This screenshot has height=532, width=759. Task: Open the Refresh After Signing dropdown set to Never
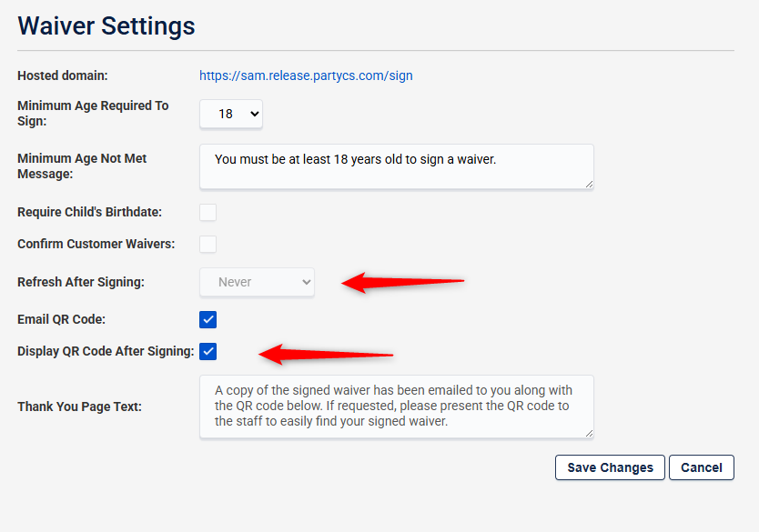257,282
